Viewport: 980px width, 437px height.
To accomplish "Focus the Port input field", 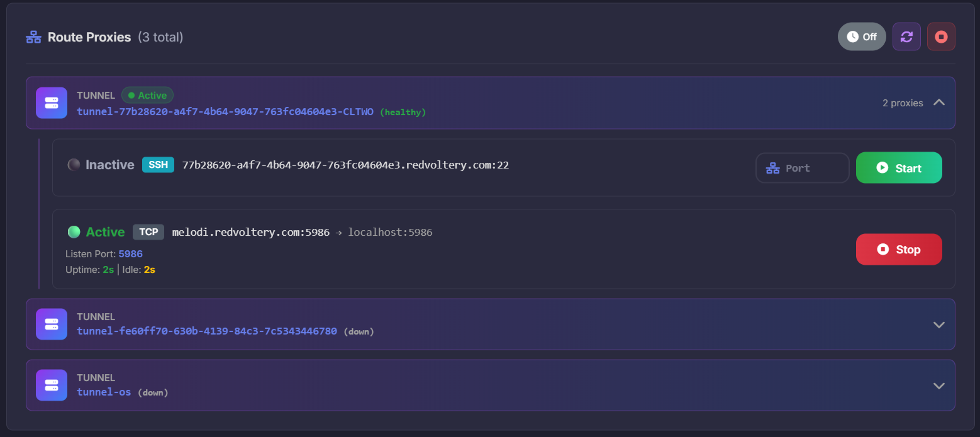I will pyautogui.click(x=803, y=168).
